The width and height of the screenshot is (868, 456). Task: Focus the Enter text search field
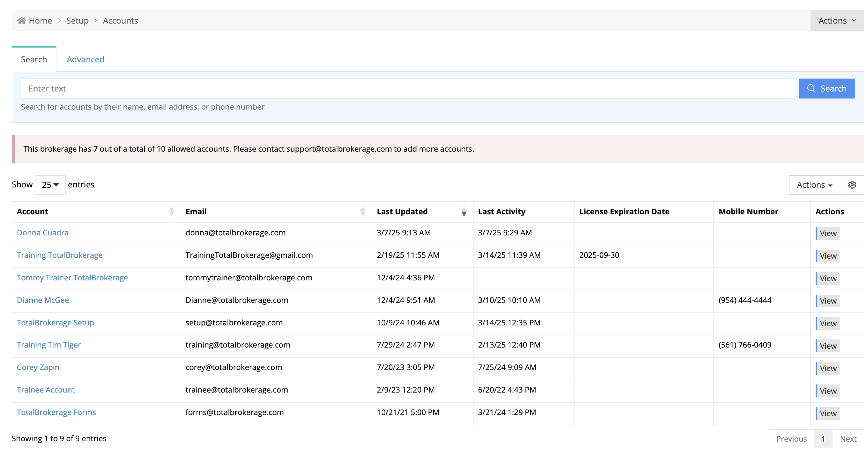(408, 89)
